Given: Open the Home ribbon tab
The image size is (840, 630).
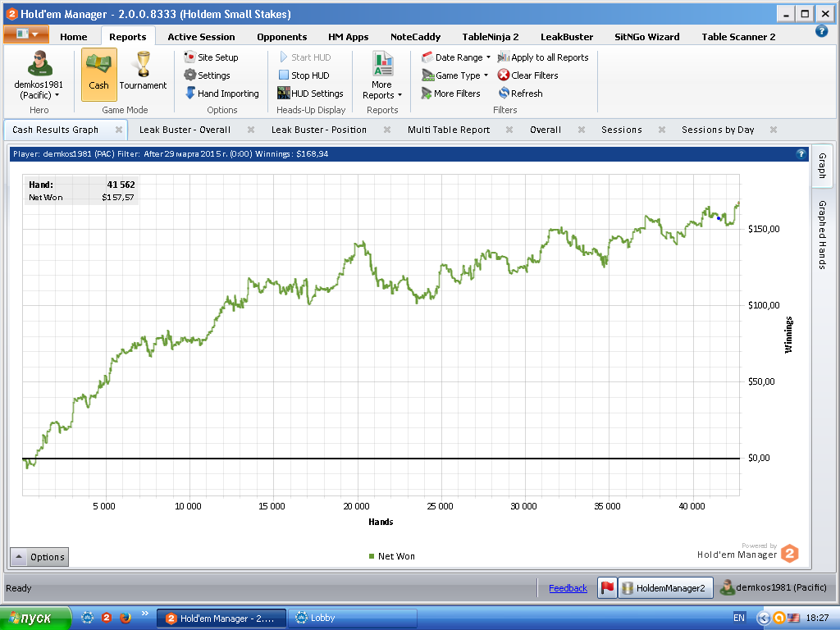Looking at the screenshot, I should [x=73, y=36].
